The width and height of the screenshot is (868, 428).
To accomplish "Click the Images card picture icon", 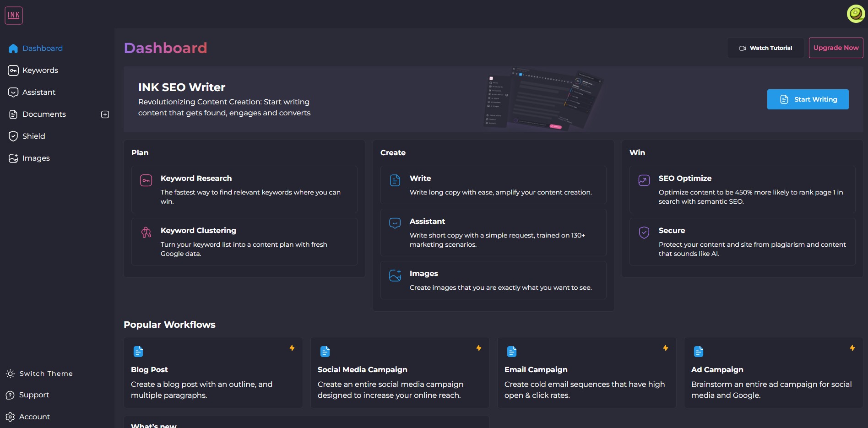I will 395,276.
